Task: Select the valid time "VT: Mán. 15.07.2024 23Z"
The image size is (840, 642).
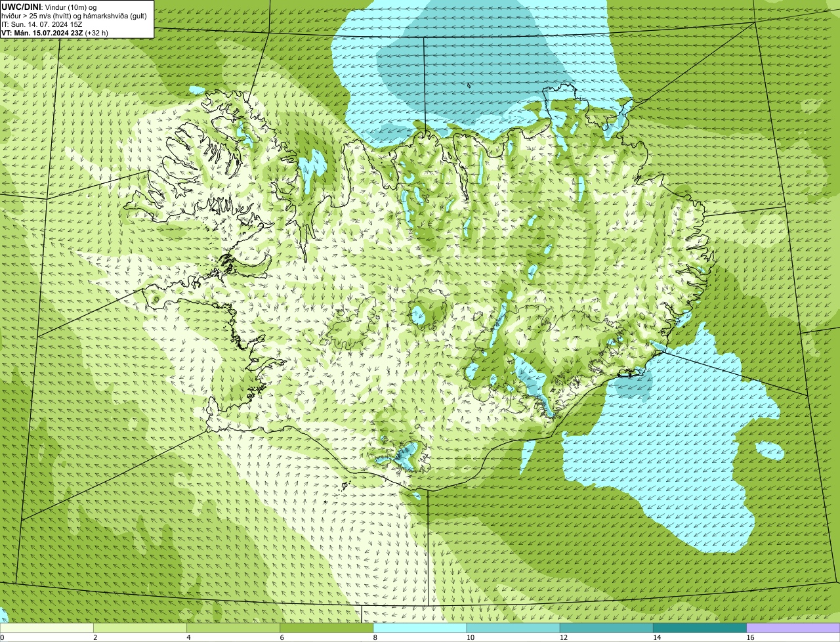Action: [x=42, y=33]
